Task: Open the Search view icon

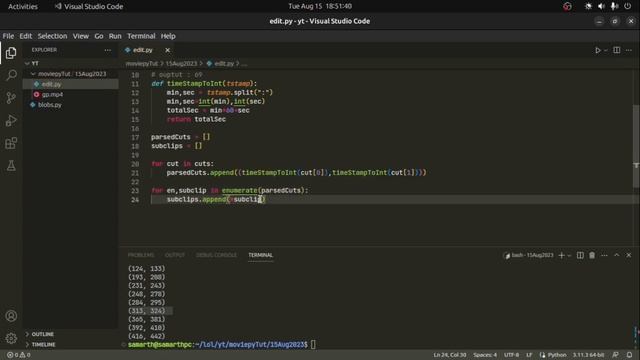Action: click(11, 75)
